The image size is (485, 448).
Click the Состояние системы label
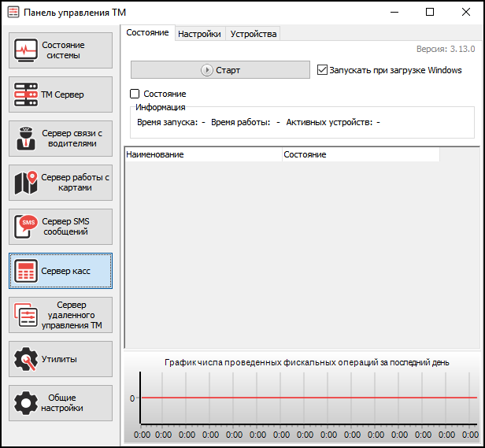(63, 50)
